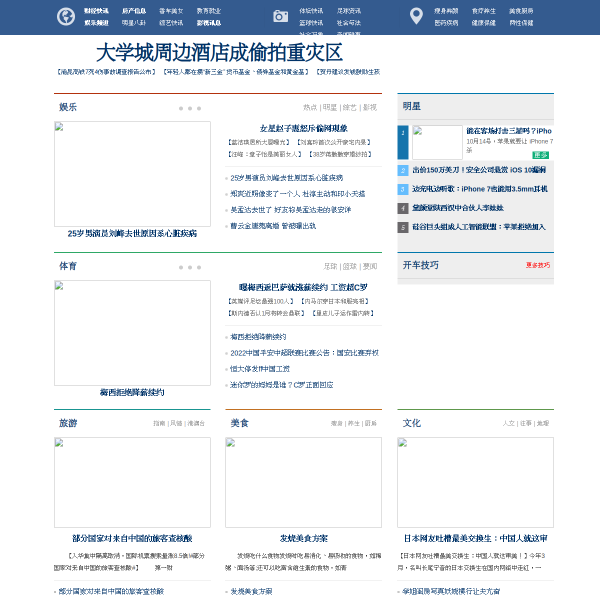Open 足球资讯 in the top navigation

pyautogui.click(x=349, y=11)
